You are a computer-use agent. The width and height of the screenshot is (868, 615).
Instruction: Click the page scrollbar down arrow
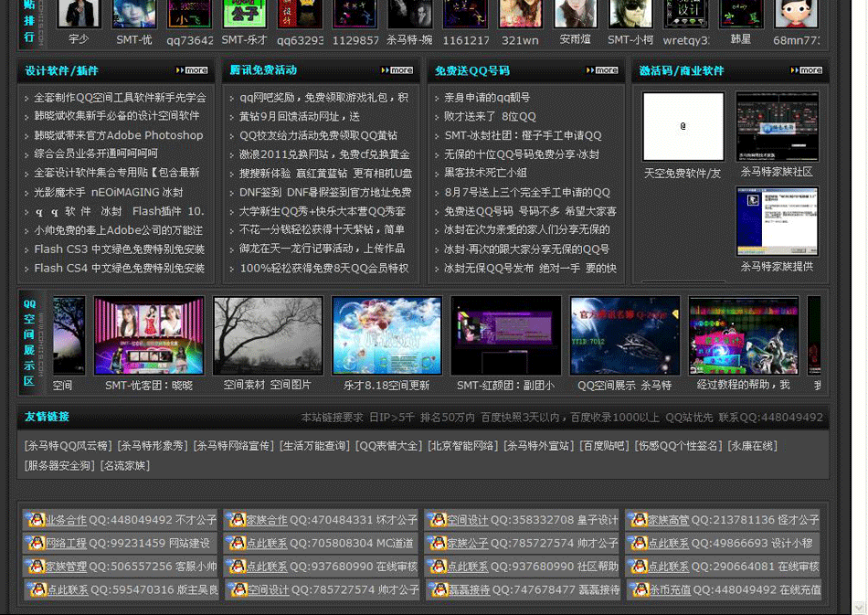(859, 607)
